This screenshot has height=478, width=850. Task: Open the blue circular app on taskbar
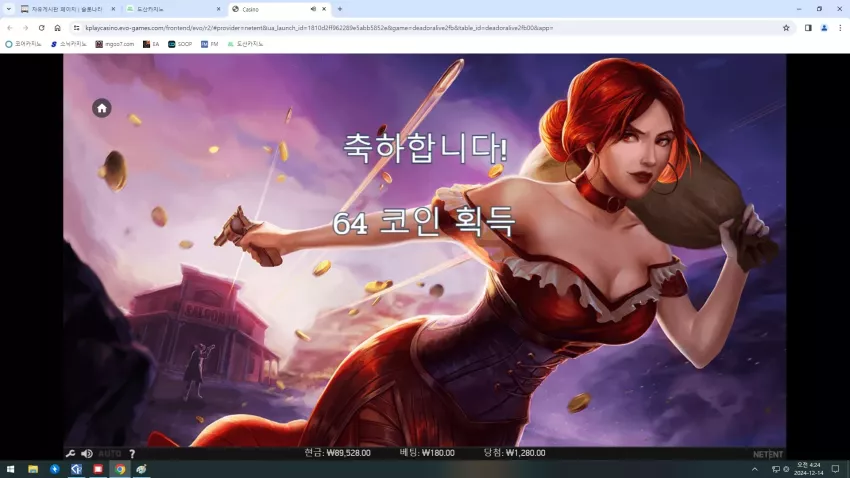pyautogui.click(x=55, y=469)
